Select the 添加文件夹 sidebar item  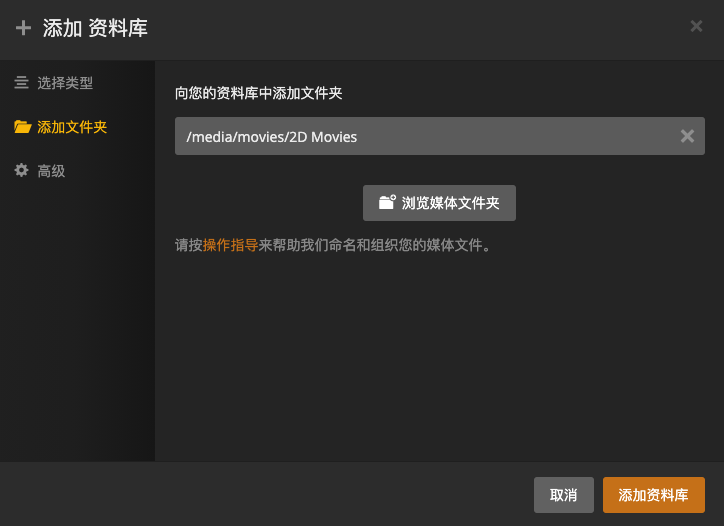pos(60,127)
